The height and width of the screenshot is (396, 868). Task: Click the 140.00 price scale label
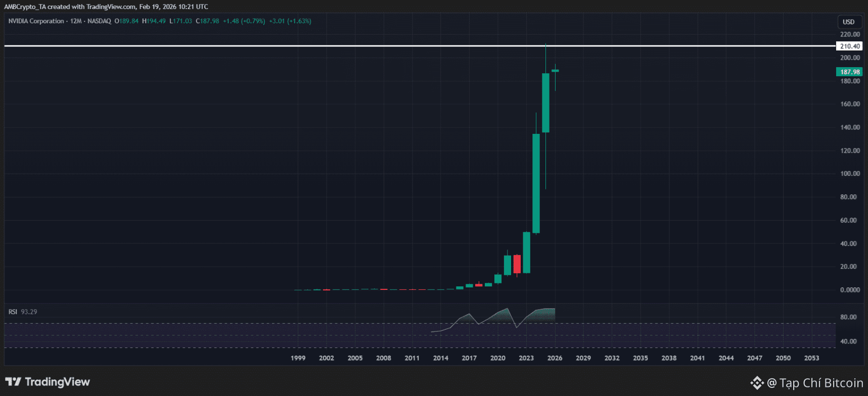[x=850, y=127]
